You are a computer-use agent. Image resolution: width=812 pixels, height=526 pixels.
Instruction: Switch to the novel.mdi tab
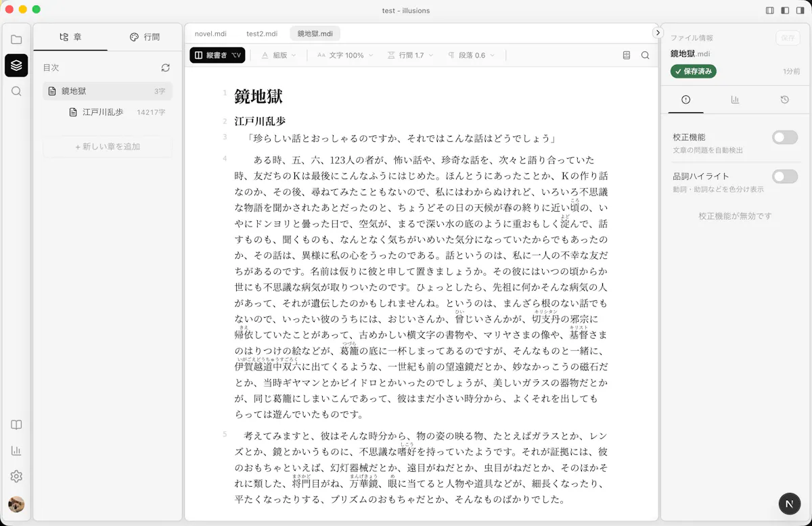pyautogui.click(x=210, y=33)
